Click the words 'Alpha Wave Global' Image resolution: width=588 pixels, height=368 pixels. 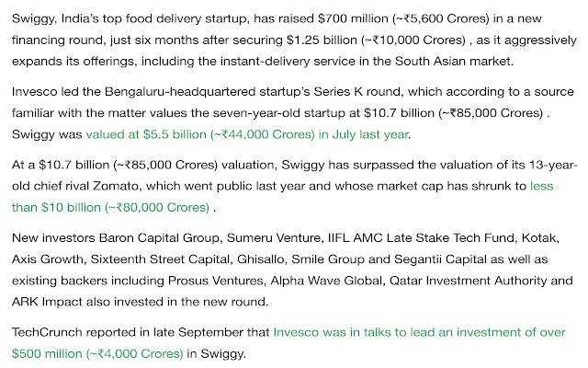click(x=327, y=281)
